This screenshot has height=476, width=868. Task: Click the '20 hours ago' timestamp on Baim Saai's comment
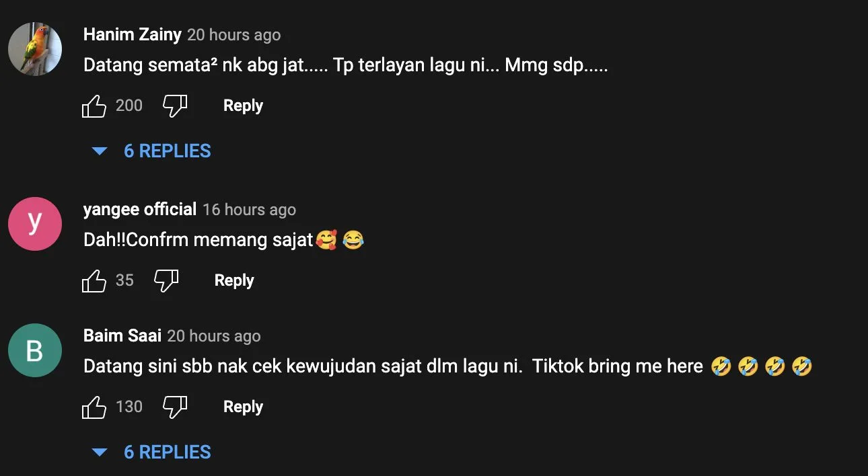tap(214, 336)
